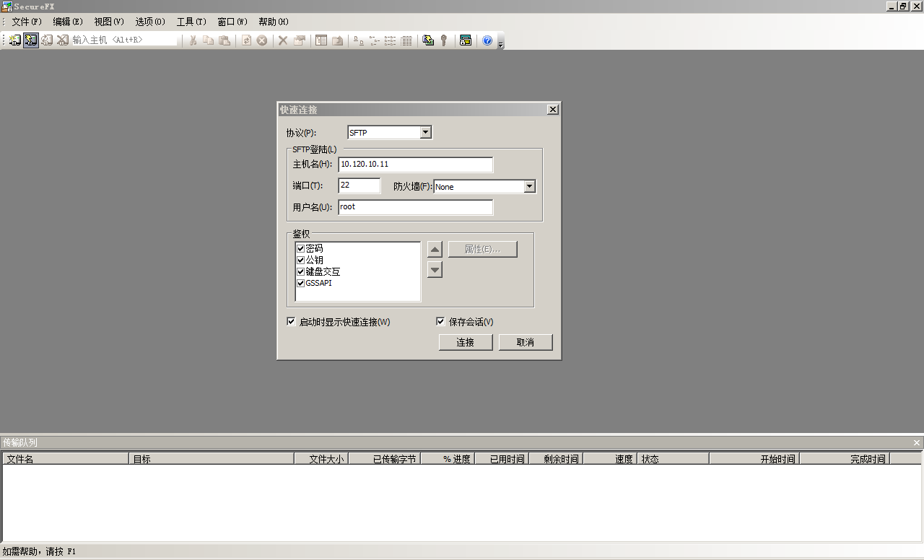
Task: Sort queue by 状态 column header
Action: (x=673, y=459)
